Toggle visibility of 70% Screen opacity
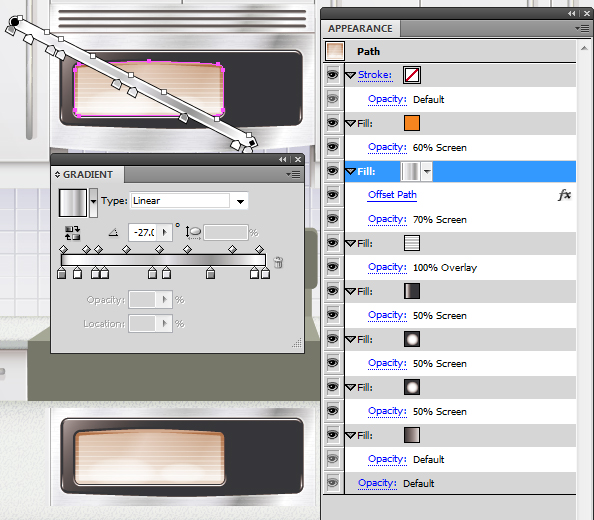Screen dimensions: 594x520 pyautogui.click(x=333, y=219)
